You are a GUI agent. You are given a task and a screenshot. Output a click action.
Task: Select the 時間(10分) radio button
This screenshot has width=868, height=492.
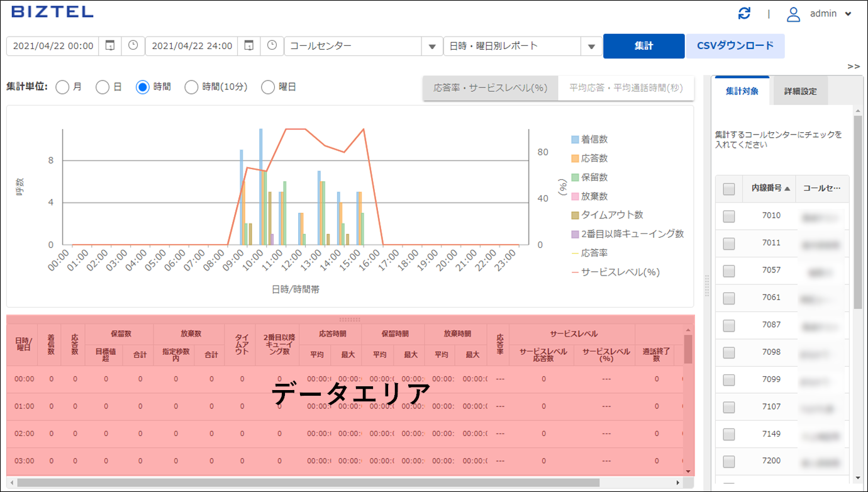point(191,87)
